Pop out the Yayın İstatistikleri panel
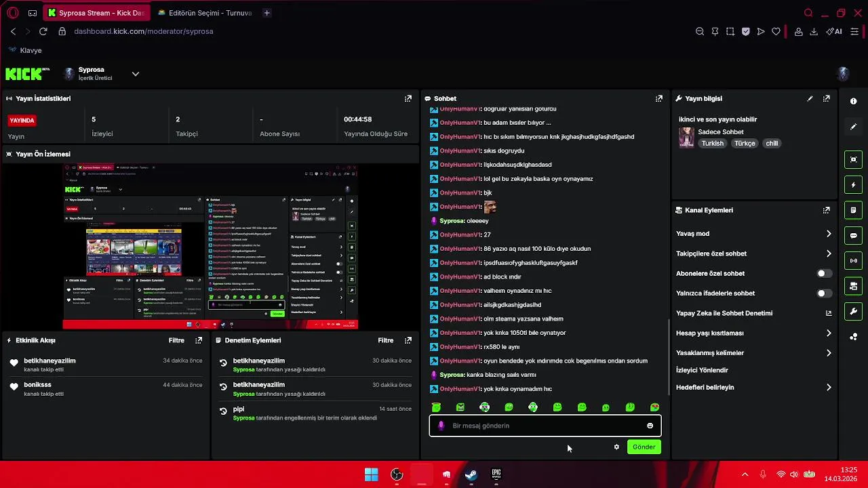The width and height of the screenshot is (868, 488). point(408,98)
